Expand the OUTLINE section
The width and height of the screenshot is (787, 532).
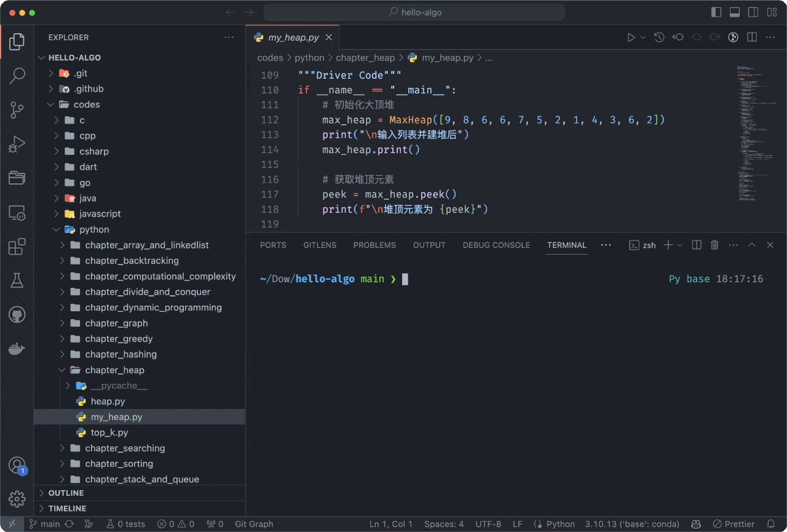point(66,493)
